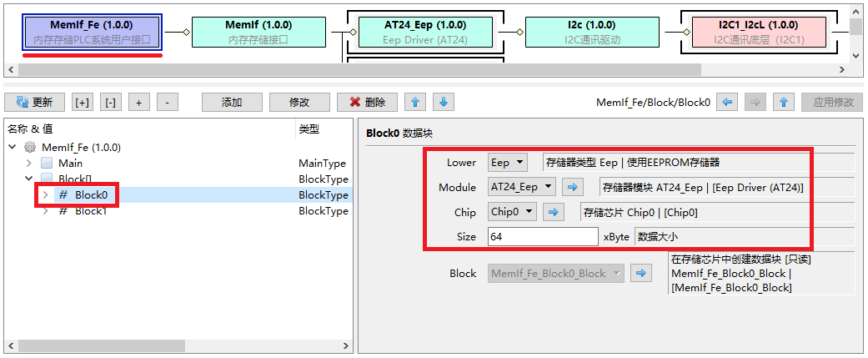Expand the Main tree node

click(29, 163)
